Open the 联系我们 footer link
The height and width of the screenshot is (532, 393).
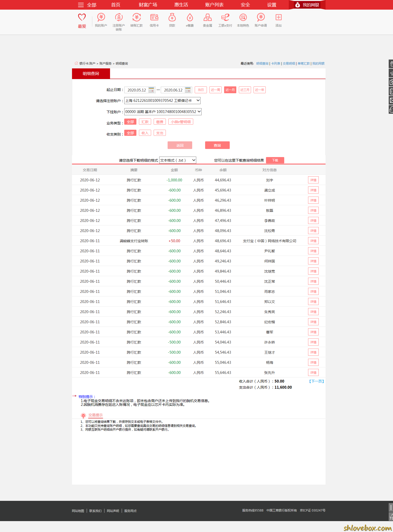(x=95, y=511)
